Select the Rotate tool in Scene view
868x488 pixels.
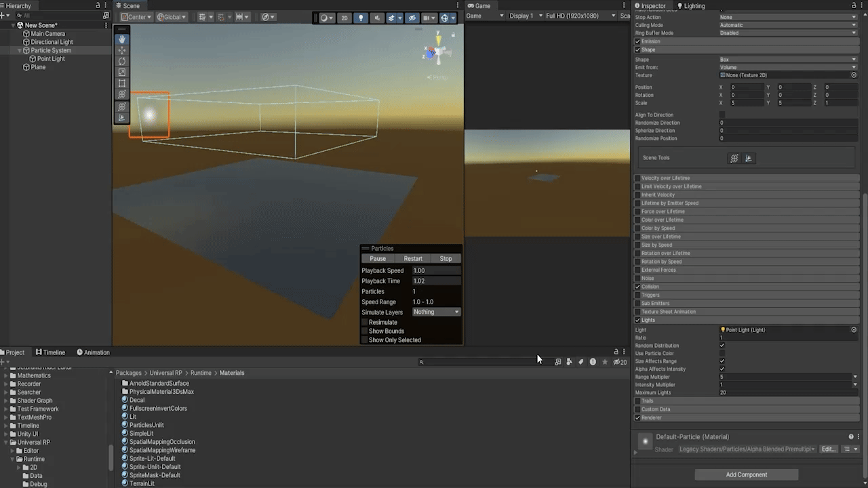point(122,61)
